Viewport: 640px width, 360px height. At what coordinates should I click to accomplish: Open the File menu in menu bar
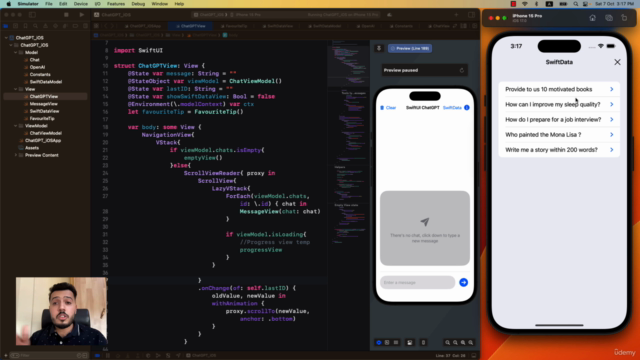pos(49,4)
